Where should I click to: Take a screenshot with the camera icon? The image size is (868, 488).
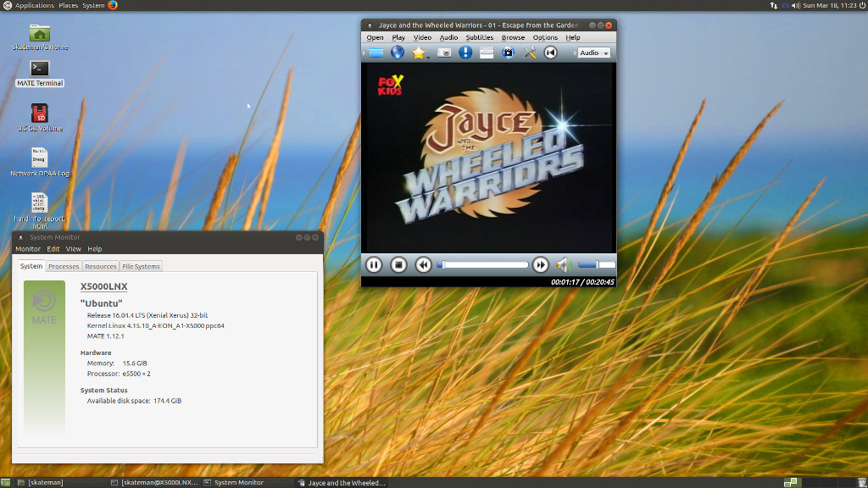click(x=444, y=53)
